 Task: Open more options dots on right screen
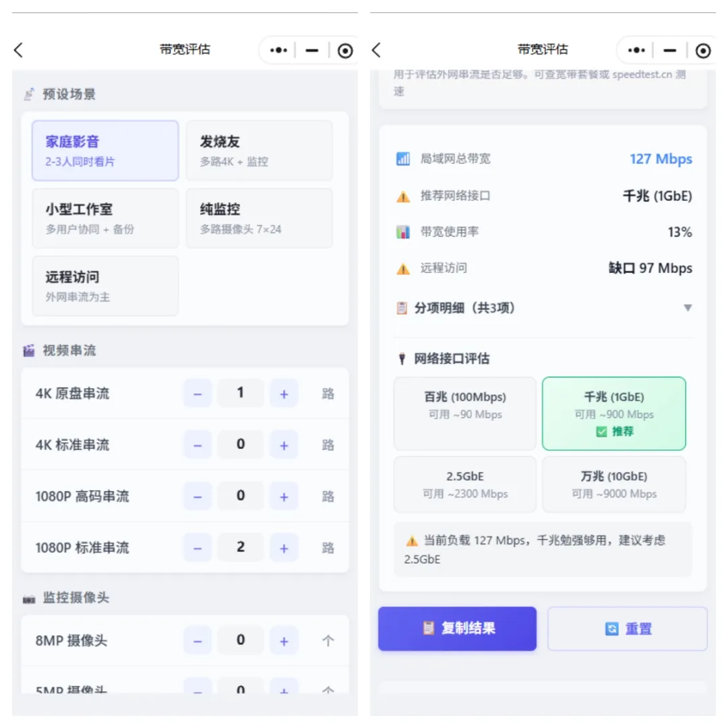[x=636, y=50]
